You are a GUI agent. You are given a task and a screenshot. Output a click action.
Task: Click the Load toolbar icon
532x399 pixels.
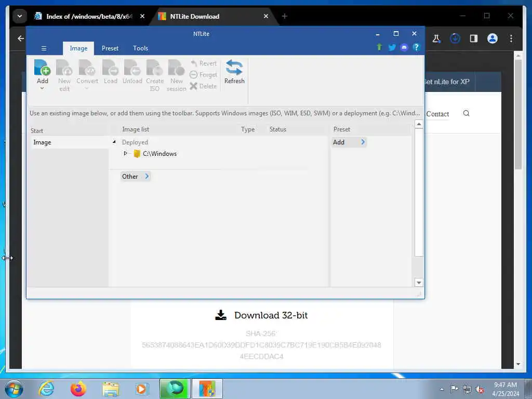pyautogui.click(x=110, y=72)
